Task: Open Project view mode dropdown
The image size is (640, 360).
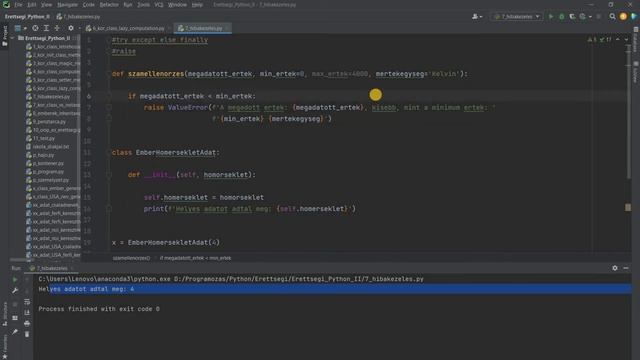Action: tap(20, 28)
